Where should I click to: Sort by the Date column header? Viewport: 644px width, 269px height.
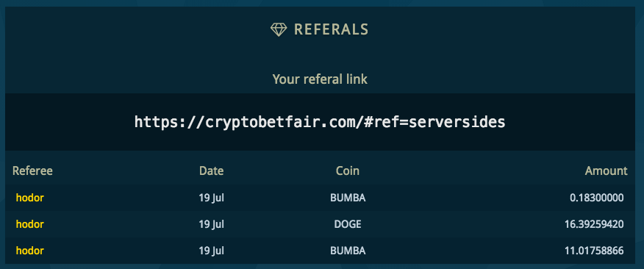click(x=212, y=171)
